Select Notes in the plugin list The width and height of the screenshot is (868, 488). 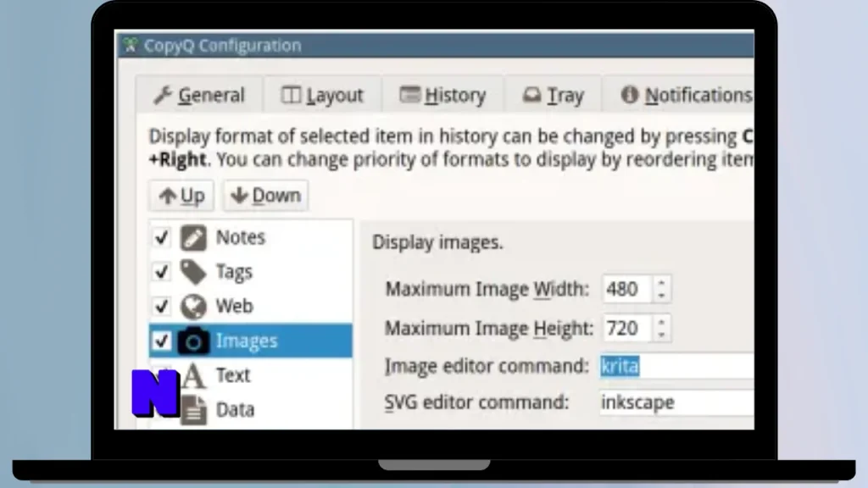click(250, 237)
